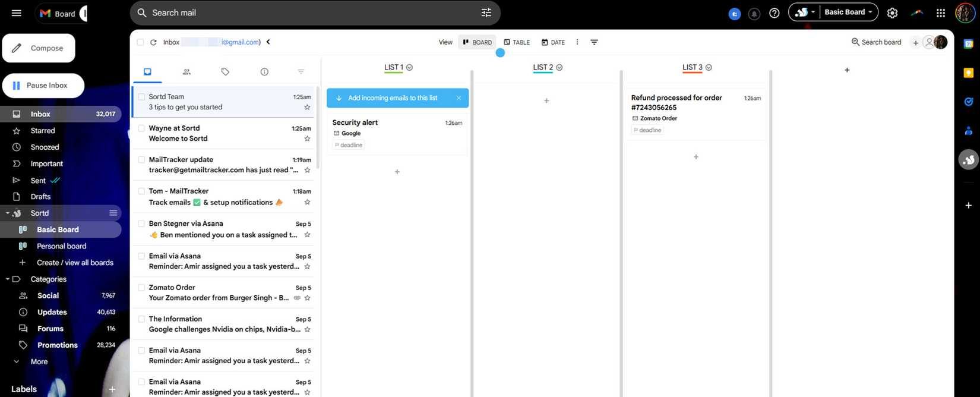Open the Google apps grid
The height and width of the screenshot is (397, 980).
[x=940, y=12]
